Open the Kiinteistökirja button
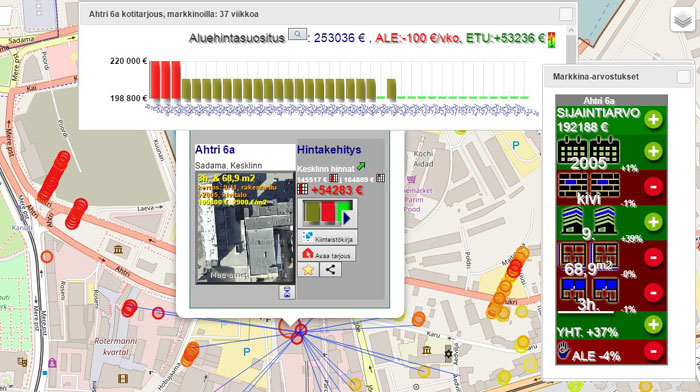Image resolution: width=700 pixels, height=392 pixels. pyautogui.click(x=327, y=238)
